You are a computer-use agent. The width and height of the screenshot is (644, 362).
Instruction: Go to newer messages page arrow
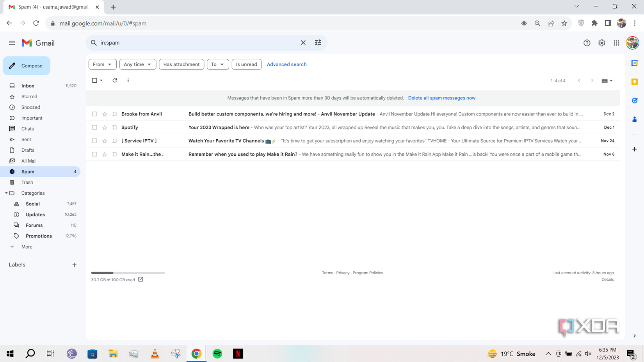(x=579, y=80)
